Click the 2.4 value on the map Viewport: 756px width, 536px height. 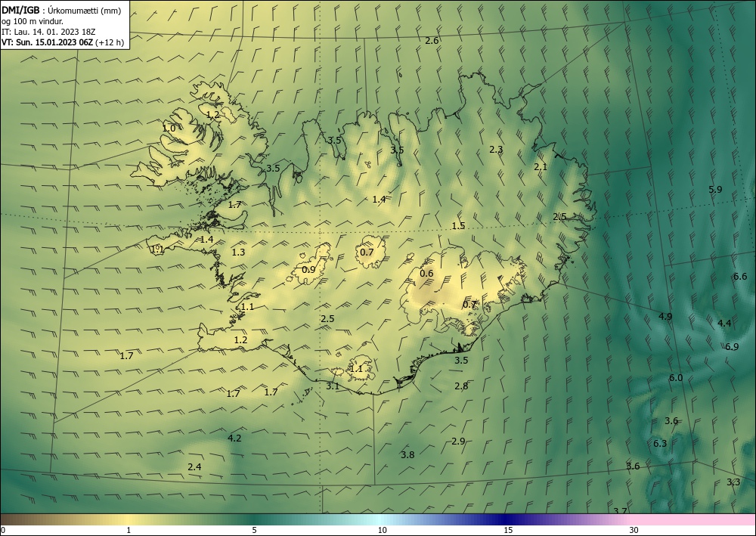(194, 466)
